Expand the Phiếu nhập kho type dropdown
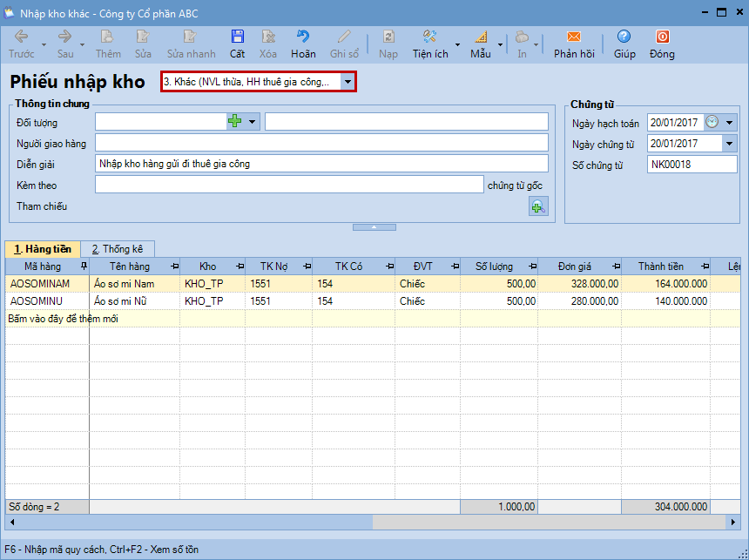The image size is (749, 560). click(348, 82)
